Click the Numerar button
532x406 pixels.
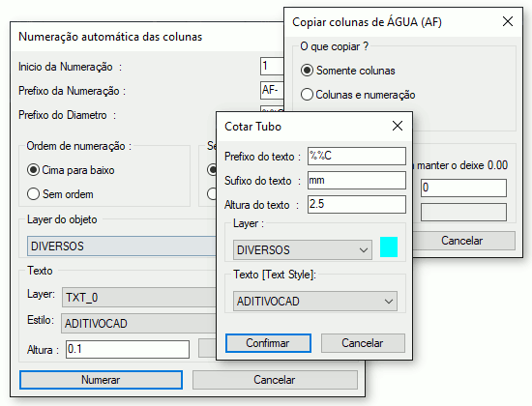pyautogui.click(x=101, y=380)
